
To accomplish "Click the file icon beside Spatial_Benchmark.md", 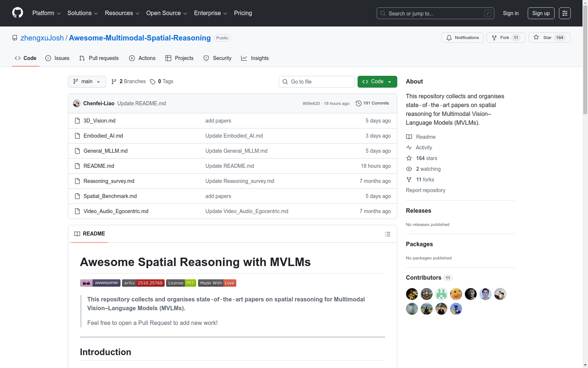I will [77, 196].
